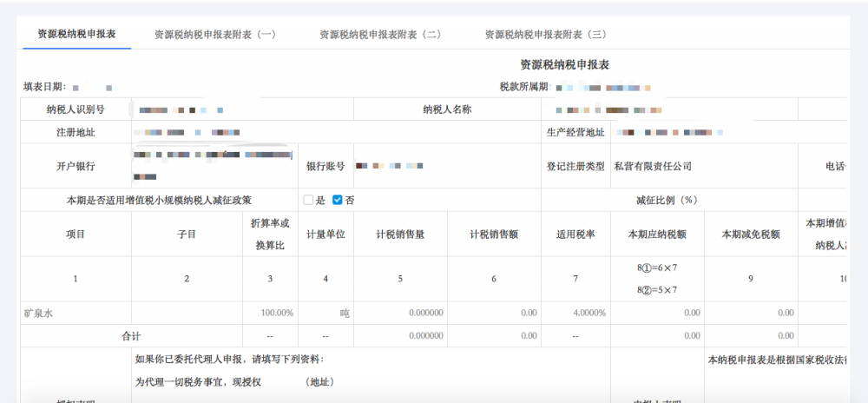
Task: Click the 适用税率 column header
Action: click(x=575, y=235)
